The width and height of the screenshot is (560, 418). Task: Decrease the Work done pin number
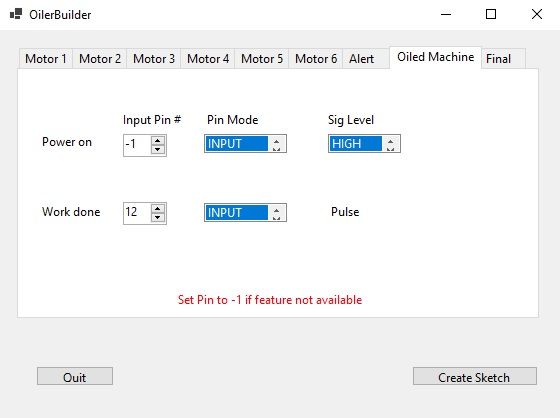tap(158, 217)
